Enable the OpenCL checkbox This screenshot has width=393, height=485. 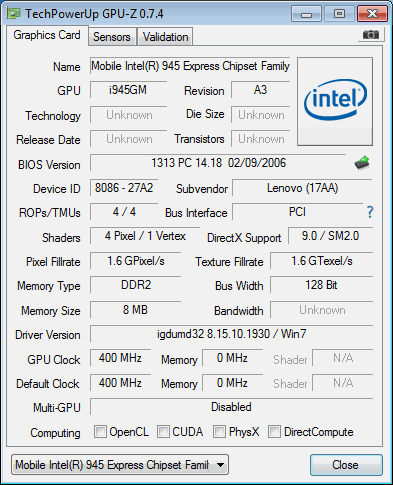(x=100, y=431)
